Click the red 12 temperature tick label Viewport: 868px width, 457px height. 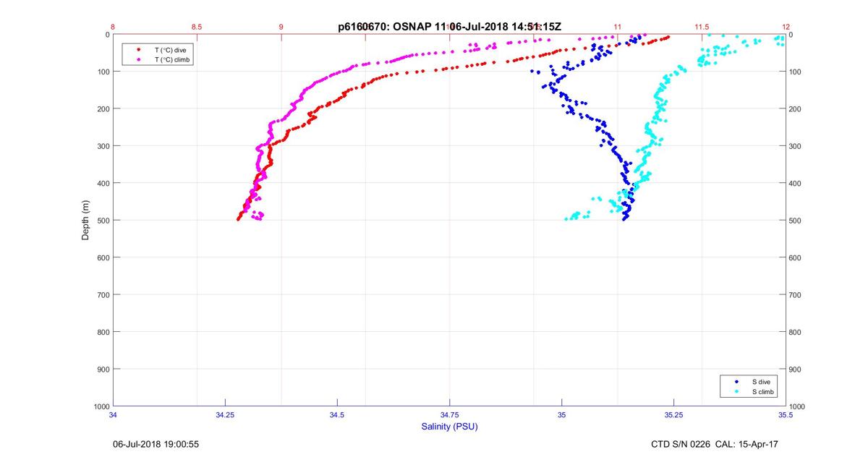click(x=786, y=27)
